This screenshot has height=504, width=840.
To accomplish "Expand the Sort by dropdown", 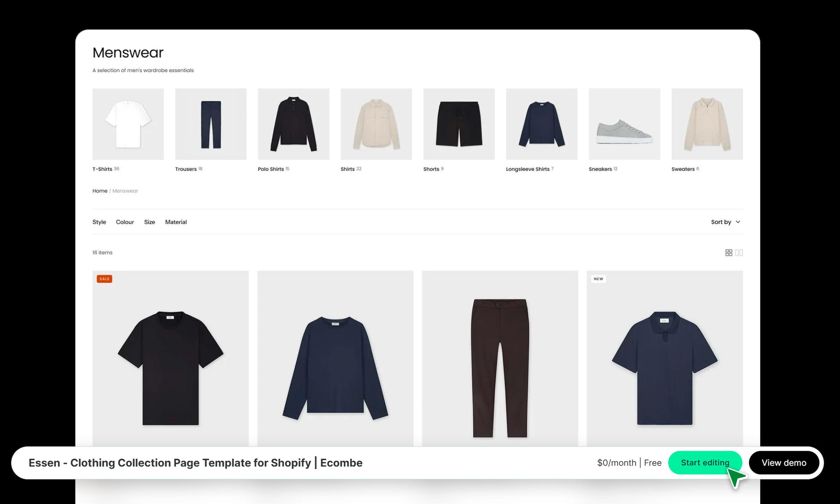I will [726, 222].
